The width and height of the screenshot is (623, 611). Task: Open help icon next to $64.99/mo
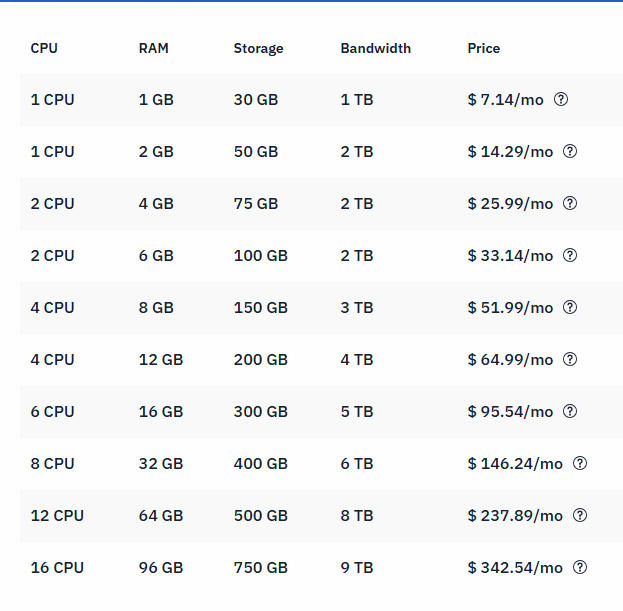570,360
